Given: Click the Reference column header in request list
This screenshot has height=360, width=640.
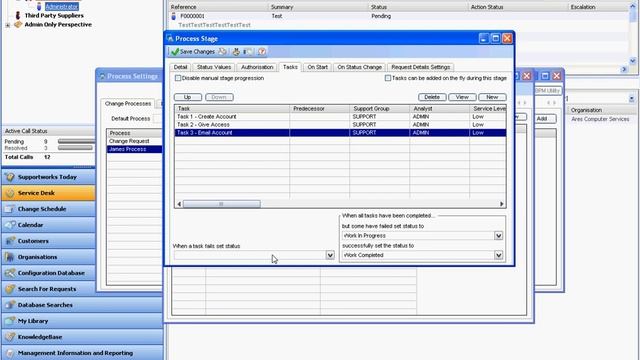Looking at the screenshot, I should (x=218, y=7).
